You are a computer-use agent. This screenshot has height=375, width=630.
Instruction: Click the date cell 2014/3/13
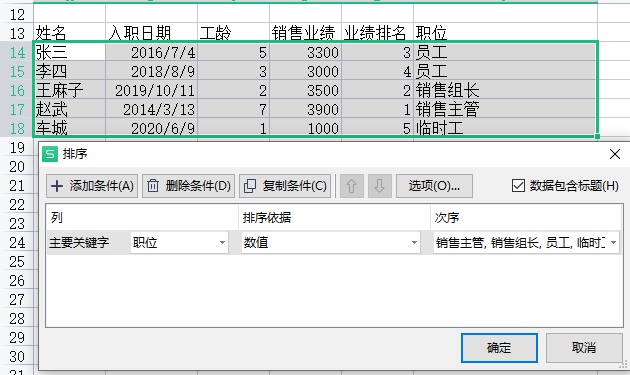coord(151,109)
